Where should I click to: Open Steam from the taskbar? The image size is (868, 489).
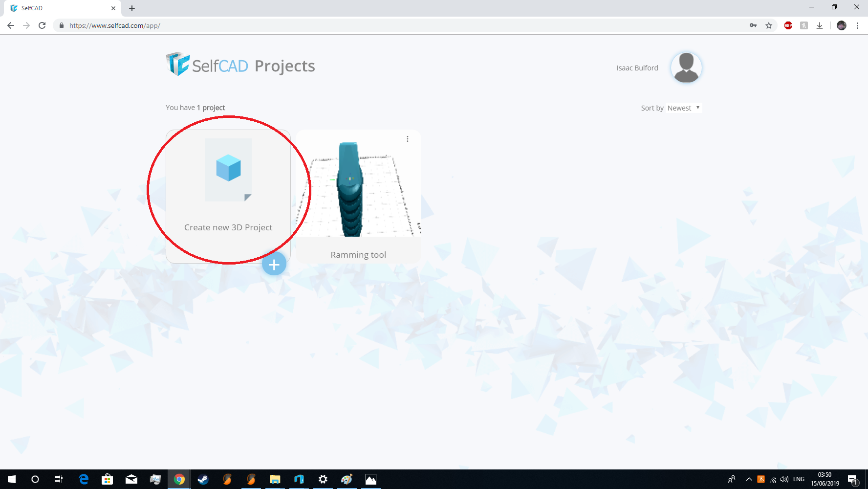tap(203, 479)
